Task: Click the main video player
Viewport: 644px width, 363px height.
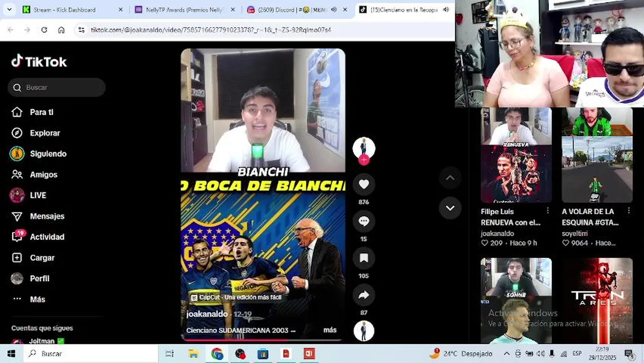Action: tap(263, 195)
